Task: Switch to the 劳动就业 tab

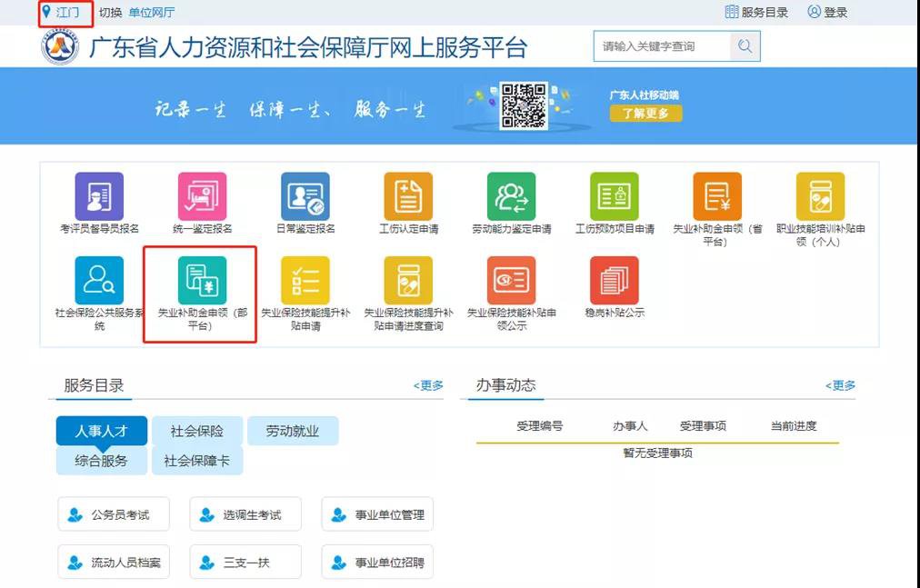Action: 293,431
